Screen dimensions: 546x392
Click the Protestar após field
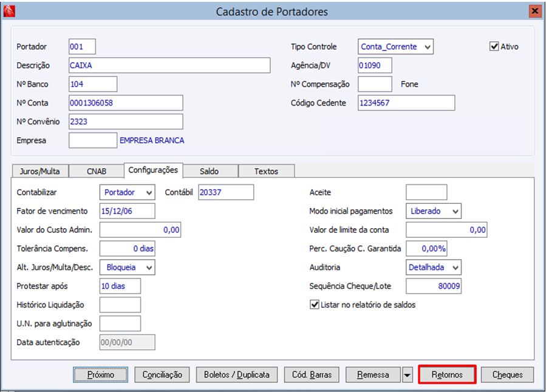(x=120, y=286)
